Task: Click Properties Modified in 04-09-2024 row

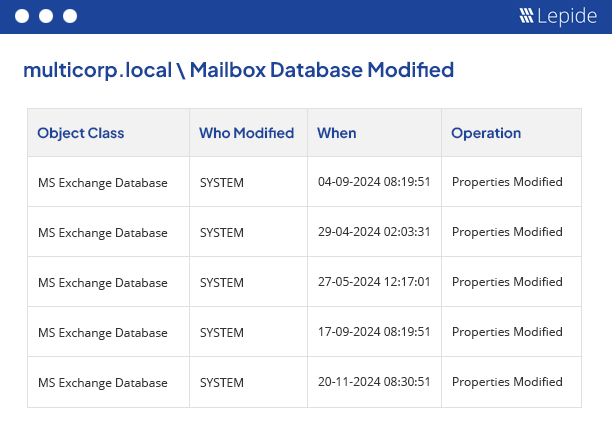Action: [507, 182]
